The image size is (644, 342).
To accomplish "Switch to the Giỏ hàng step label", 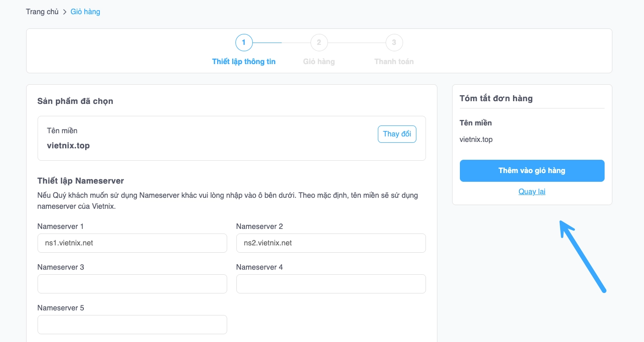I will 319,61.
